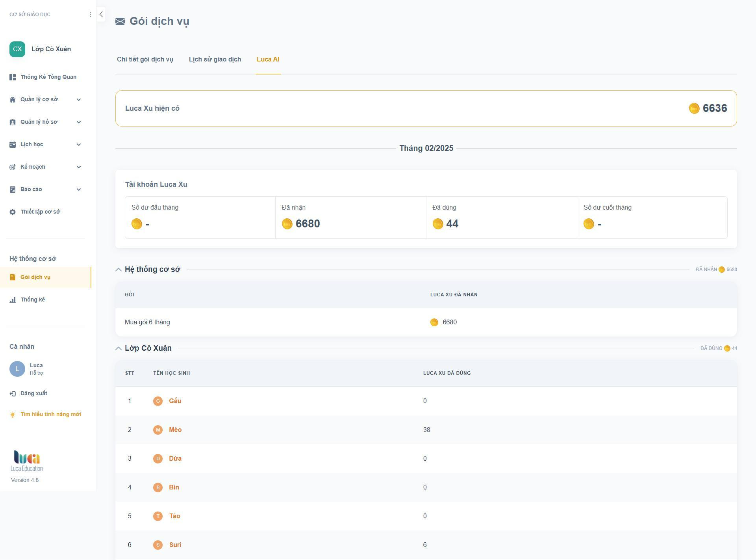Click the Thiết lập cơ sở gear icon
This screenshot has width=756, height=560.
pyautogui.click(x=13, y=212)
